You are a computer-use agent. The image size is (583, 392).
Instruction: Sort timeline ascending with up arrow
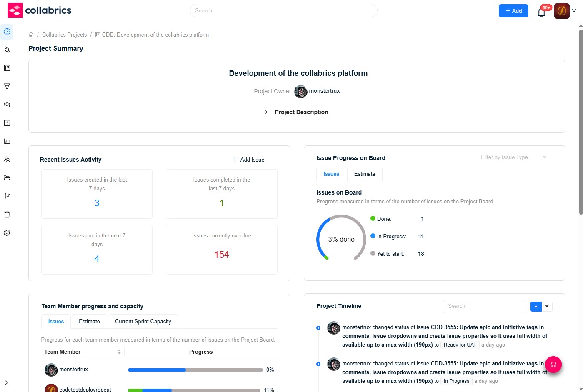[536, 307]
